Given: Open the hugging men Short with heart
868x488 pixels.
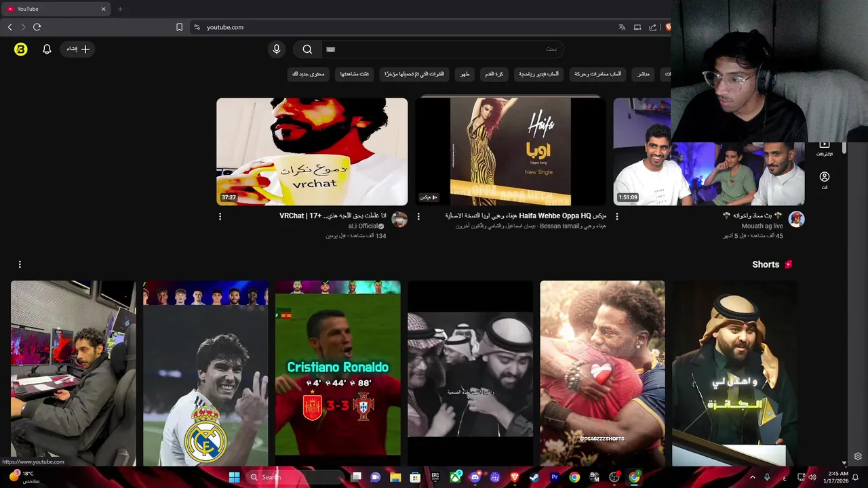Looking at the screenshot, I should pos(602,373).
